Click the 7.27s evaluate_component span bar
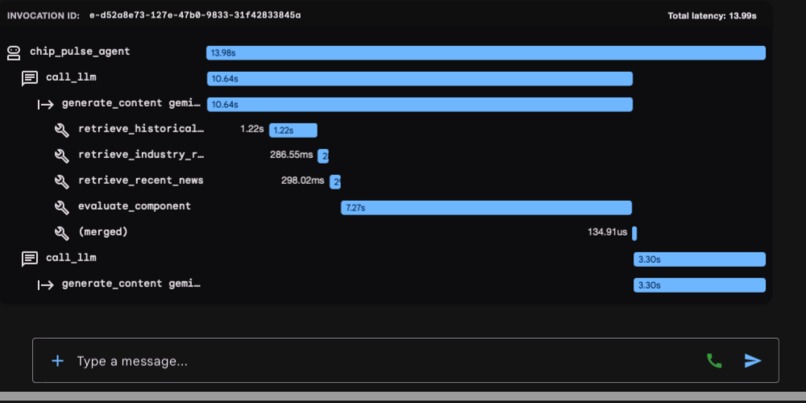Viewport: 806px width, 403px height. [486, 208]
